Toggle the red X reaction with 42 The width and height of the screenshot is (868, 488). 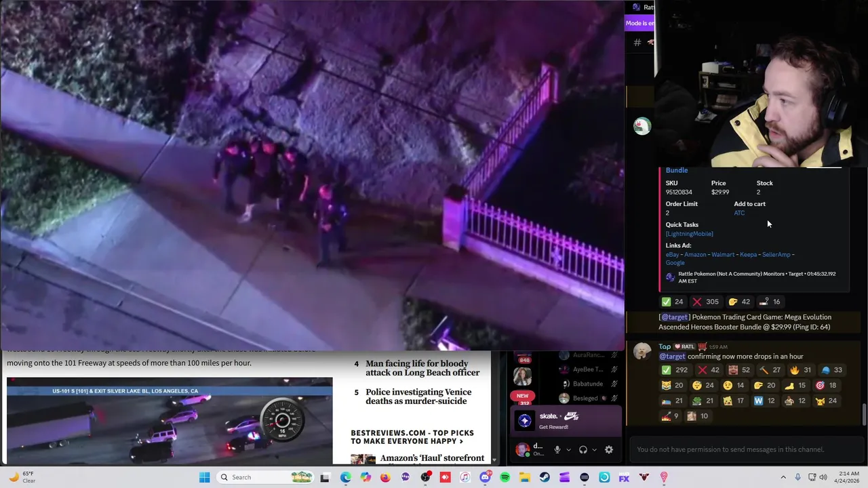click(x=708, y=370)
